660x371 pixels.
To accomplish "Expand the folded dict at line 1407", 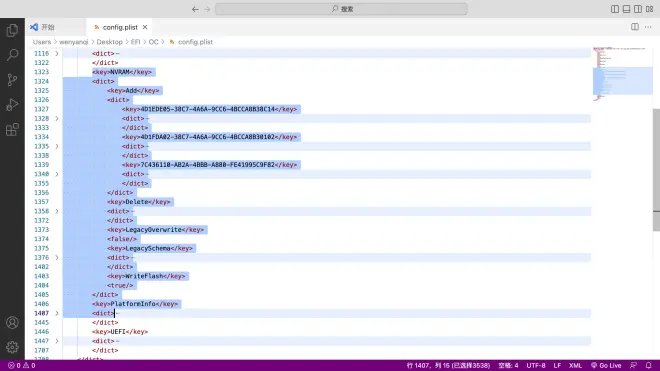I will pos(57,313).
